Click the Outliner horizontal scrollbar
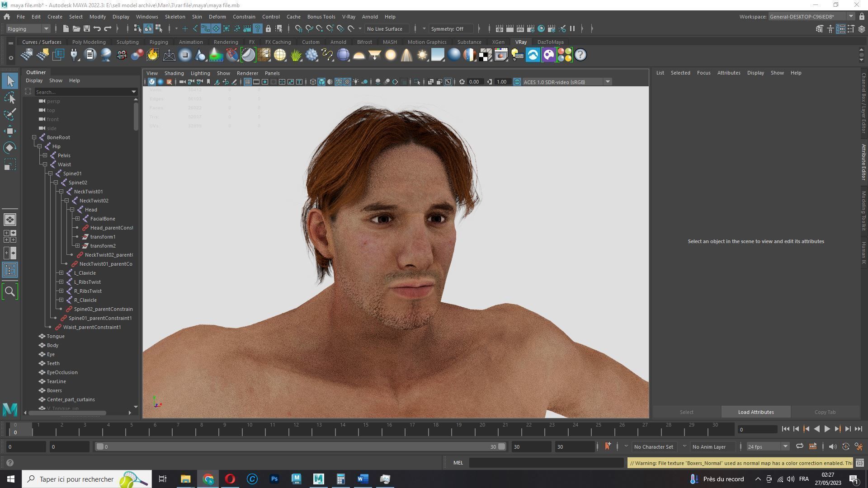 (x=67, y=413)
